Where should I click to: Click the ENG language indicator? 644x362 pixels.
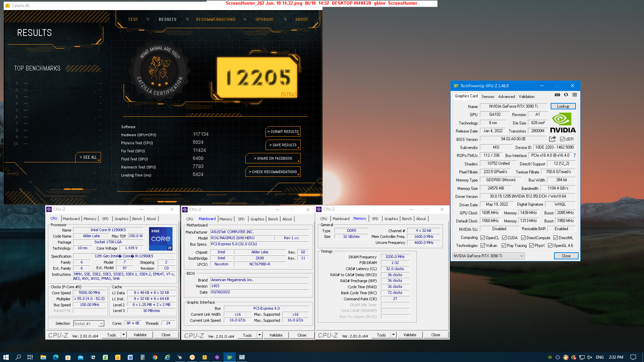[x=600, y=357]
